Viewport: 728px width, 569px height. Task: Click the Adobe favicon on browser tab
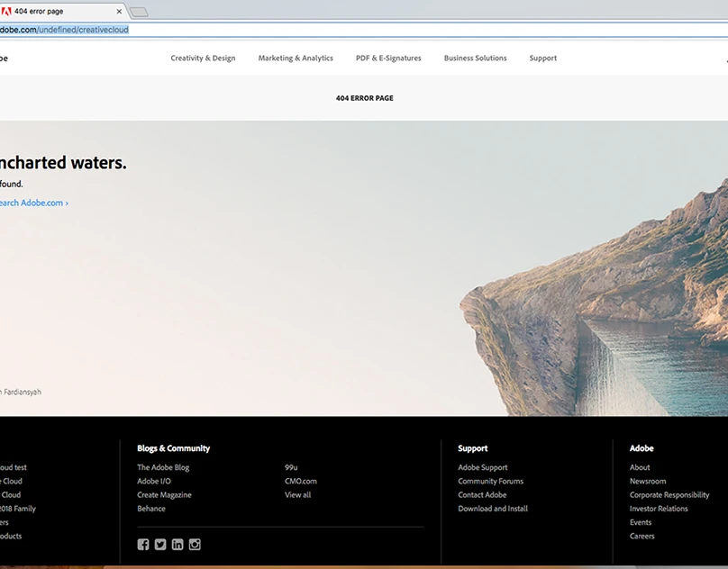coord(7,12)
